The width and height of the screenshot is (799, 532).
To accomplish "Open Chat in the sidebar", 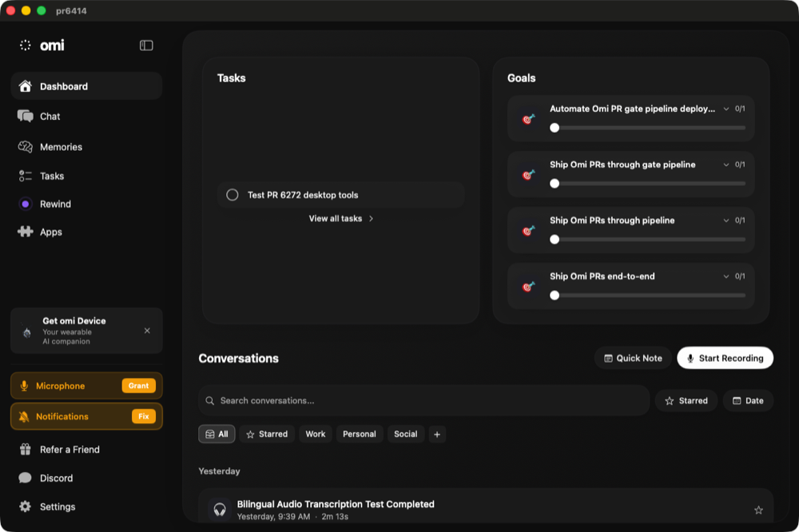I will (x=86, y=116).
